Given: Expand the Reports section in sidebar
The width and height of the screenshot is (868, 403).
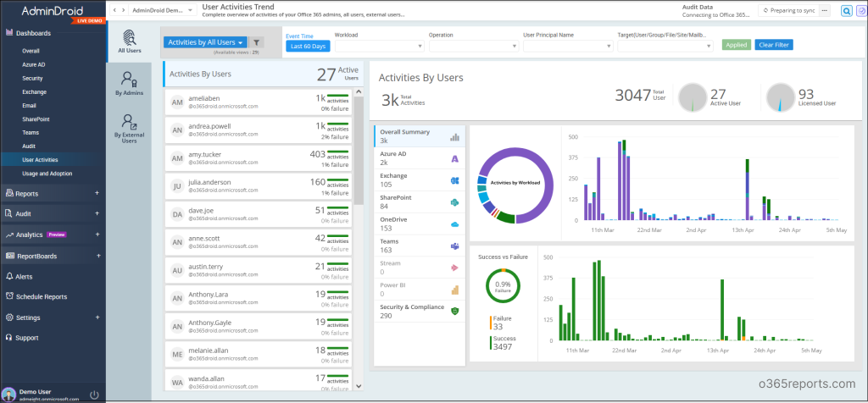Looking at the screenshot, I should [97, 193].
